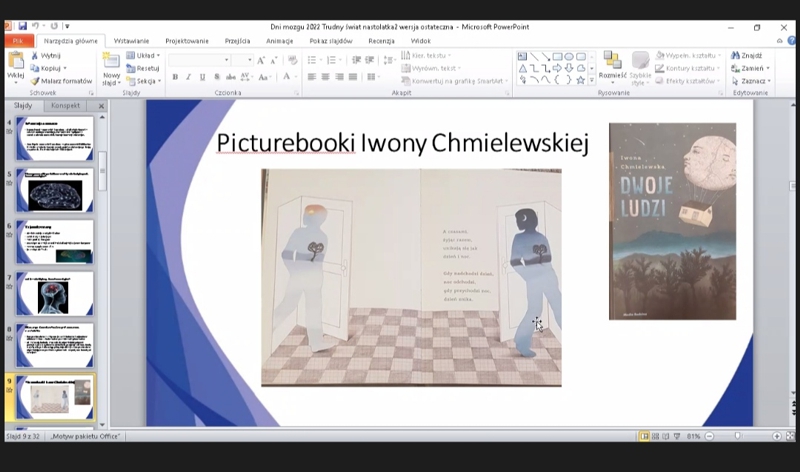Click the Nowy slajd icon
Screen dimensions: 800x472
pyautogui.click(x=111, y=60)
